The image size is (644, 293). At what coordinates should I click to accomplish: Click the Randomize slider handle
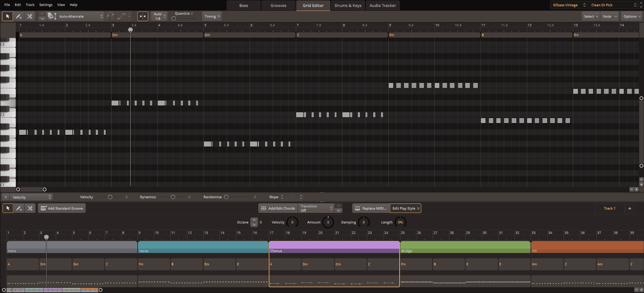tap(226, 197)
